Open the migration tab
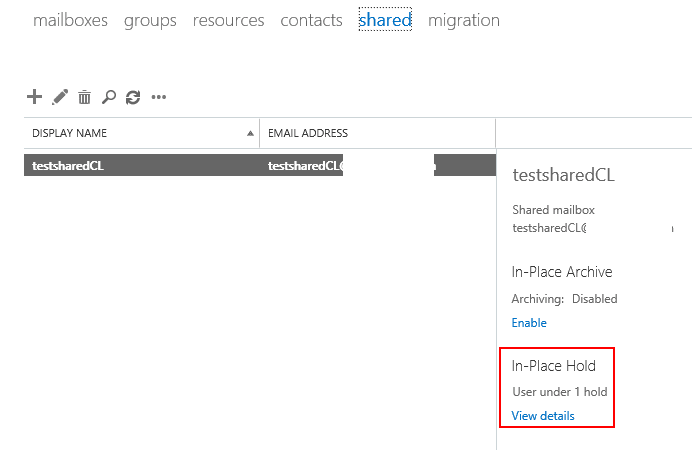This screenshot has height=450, width=692. click(463, 20)
